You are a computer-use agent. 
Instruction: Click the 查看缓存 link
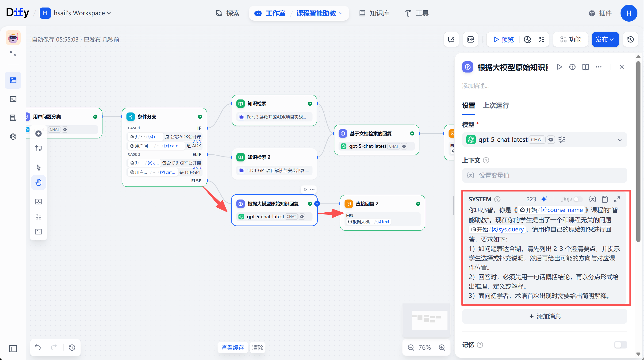(x=232, y=348)
